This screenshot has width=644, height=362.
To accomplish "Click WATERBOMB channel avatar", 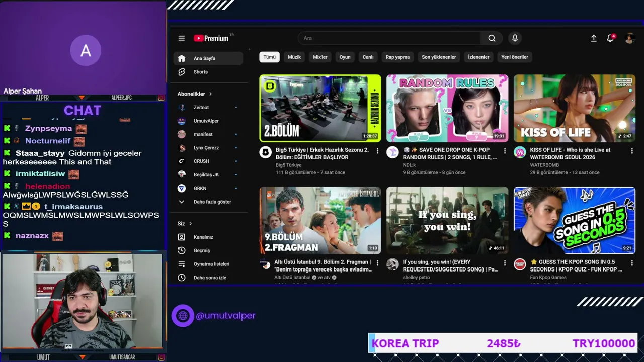I will coord(520,152).
